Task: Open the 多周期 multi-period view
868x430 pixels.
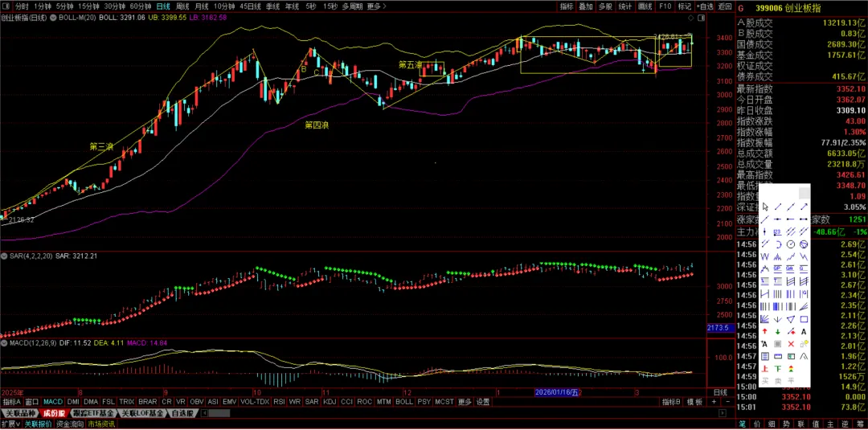Action: coord(353,6)
